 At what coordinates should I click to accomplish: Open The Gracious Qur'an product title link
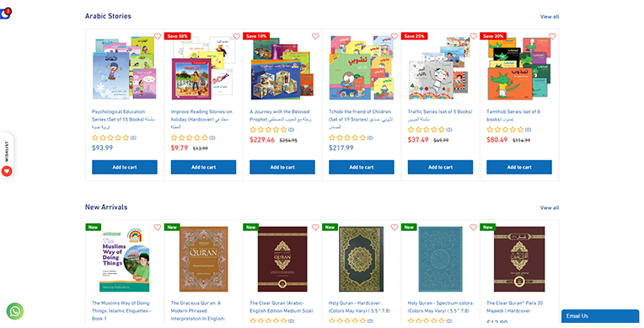[x=198, y=311]
